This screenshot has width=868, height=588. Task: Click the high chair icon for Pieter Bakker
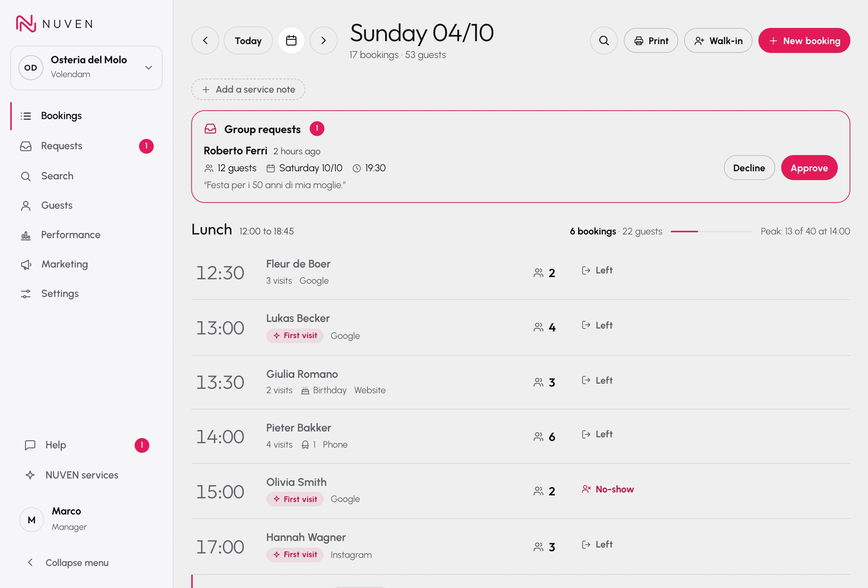(305, 445)
